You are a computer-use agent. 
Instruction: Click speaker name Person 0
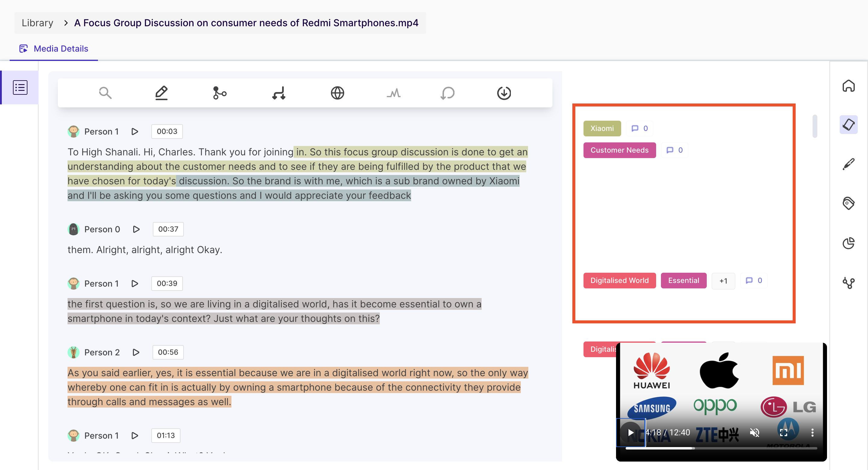point(102,229)
